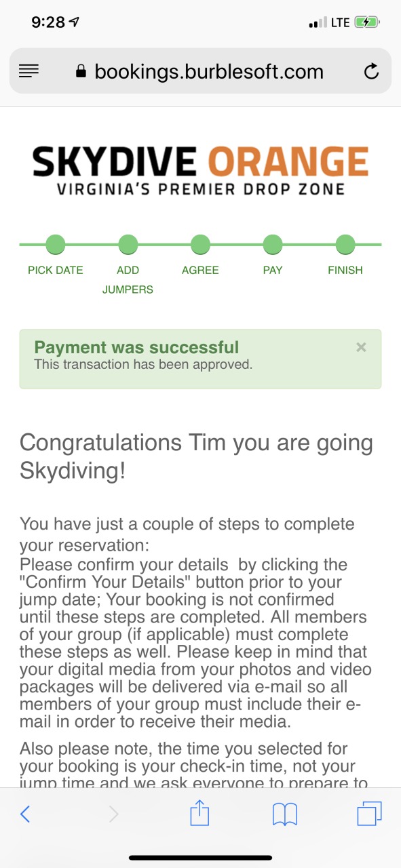Tap the lock icon in address bar
This screenshot has height=868, width=401.
[81, 71]
